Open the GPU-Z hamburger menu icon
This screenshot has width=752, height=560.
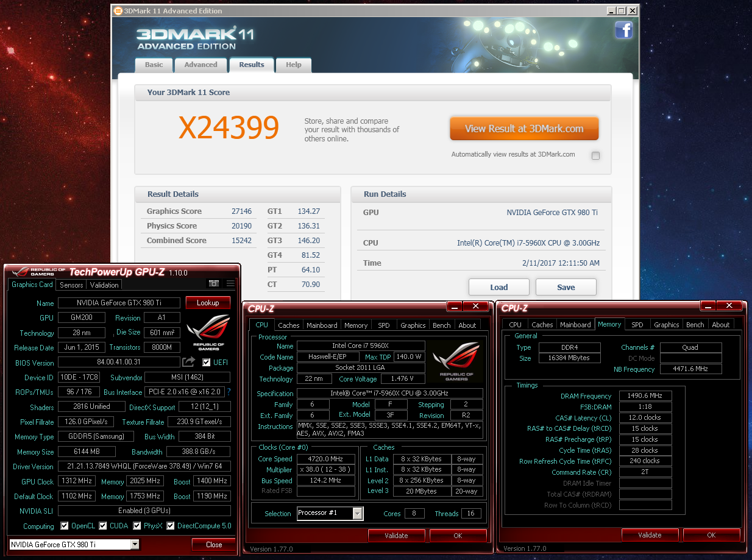pyautogui.click(x=230, y=283)
